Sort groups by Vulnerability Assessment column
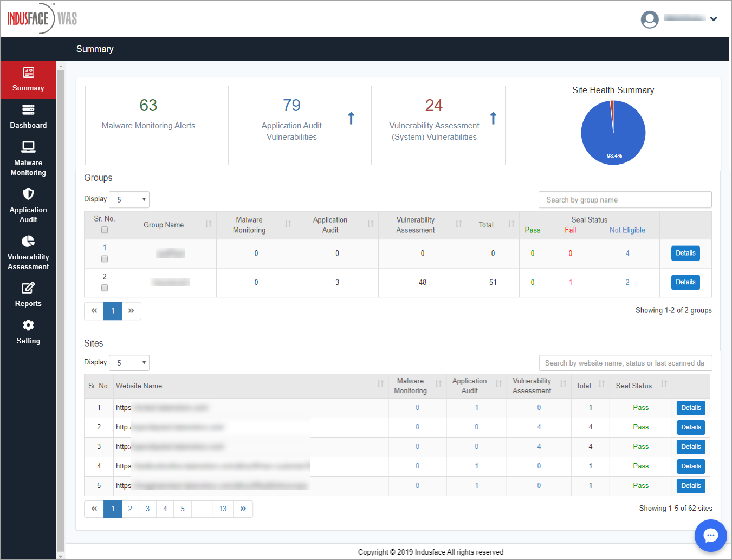The image size is (732, 560). tap(458, 224)
